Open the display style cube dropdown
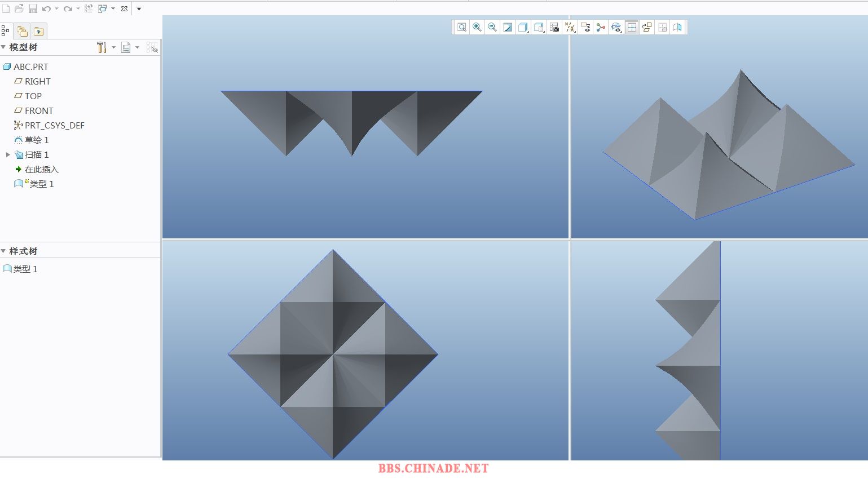Screen dimensions: 868x479 523,27
